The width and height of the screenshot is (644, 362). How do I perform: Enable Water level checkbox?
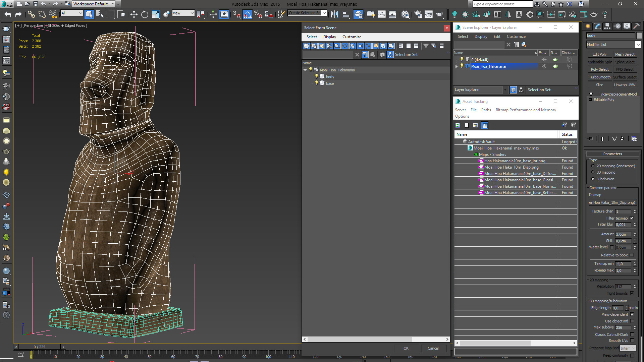click(x=612, y=247)
